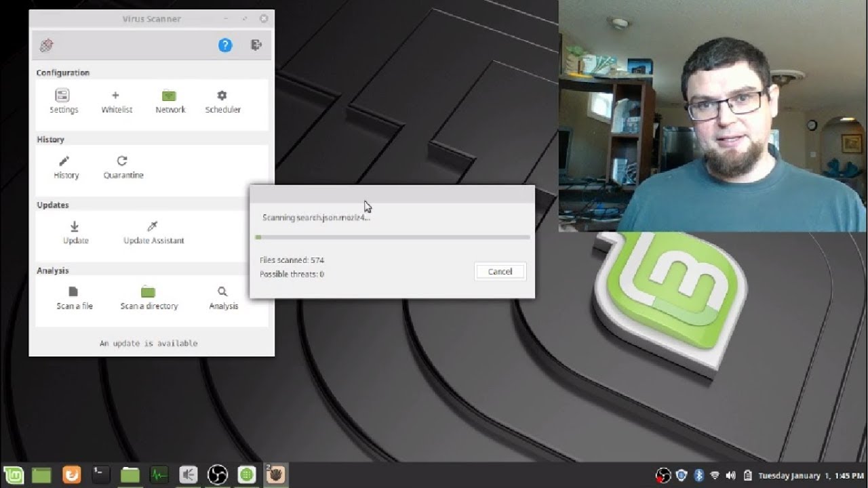Open the Whitelist option

116,101
